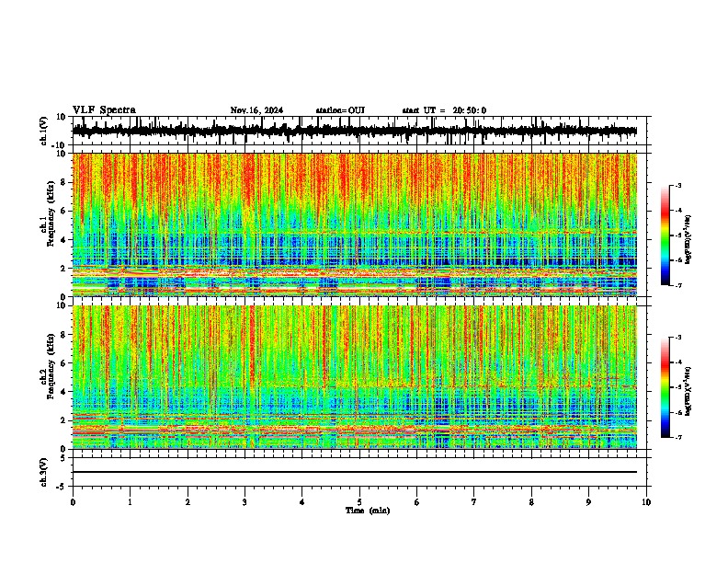Screen dimensions: 728x563
Task: Click the ch.1 color scale bar
Action: point(665,236)
